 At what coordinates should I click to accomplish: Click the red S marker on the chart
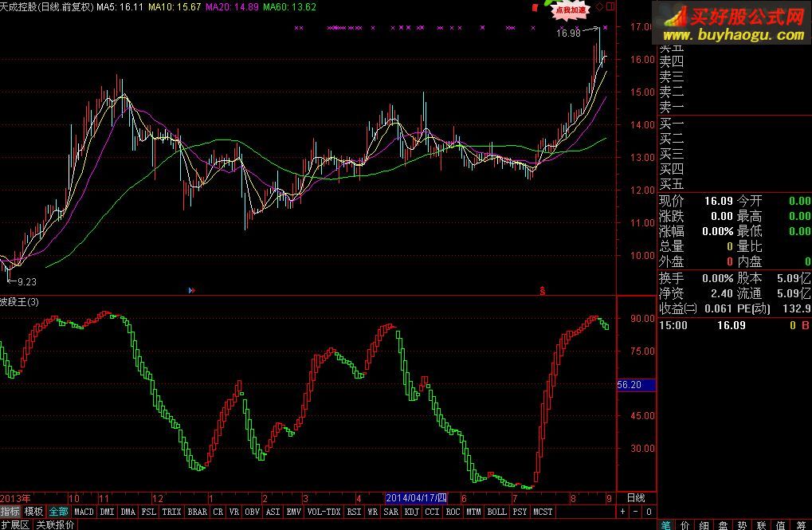click(543, 291)
